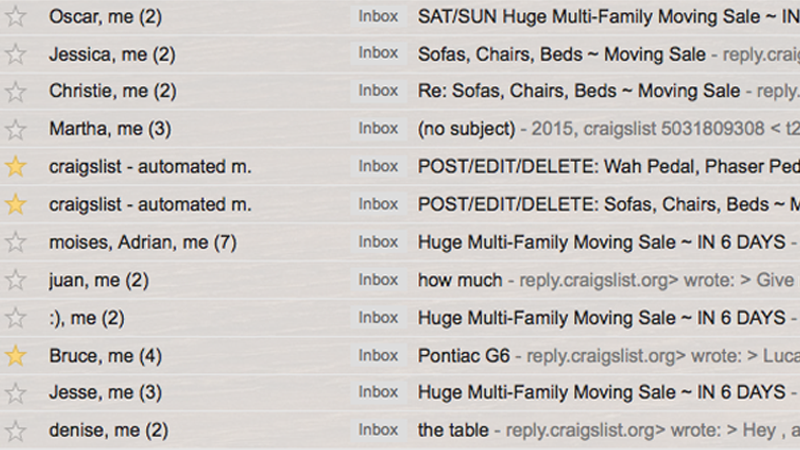800x450 pixels.
Task: Click the Inbox label on Bruce's email
Action: [378, 355]
